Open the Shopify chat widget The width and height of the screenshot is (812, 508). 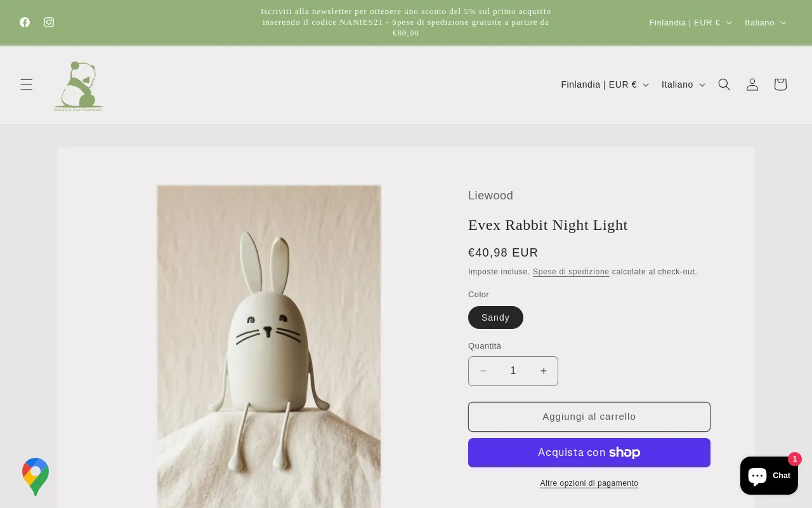[769, 476]
